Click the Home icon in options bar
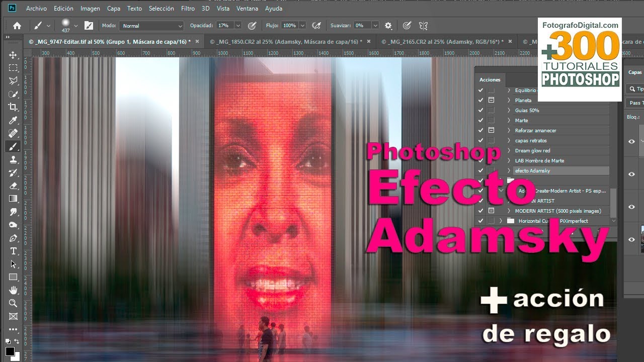This screenshot has width=644, height=362. coord(17,26)
